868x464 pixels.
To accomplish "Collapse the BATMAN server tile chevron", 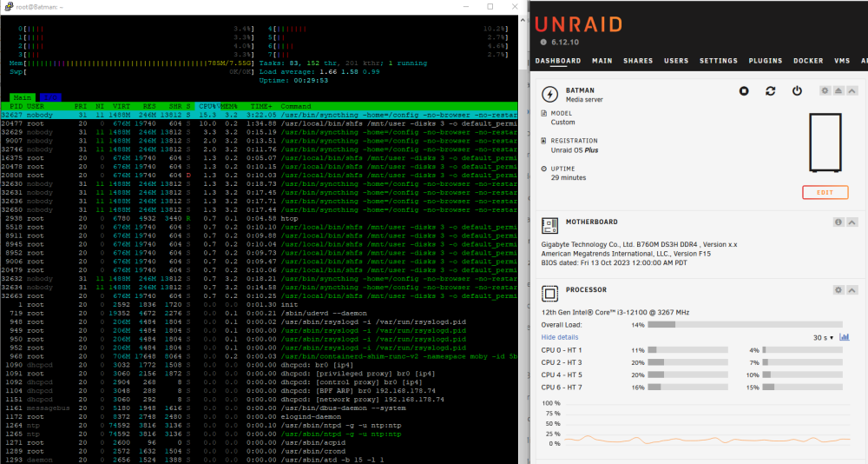I will tap(852, 90).
